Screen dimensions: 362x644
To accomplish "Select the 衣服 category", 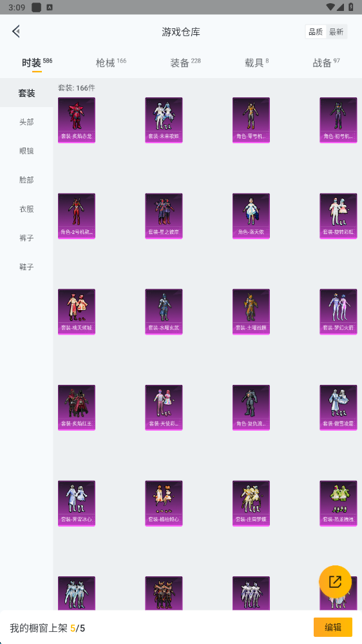I will tap(26, 209).
